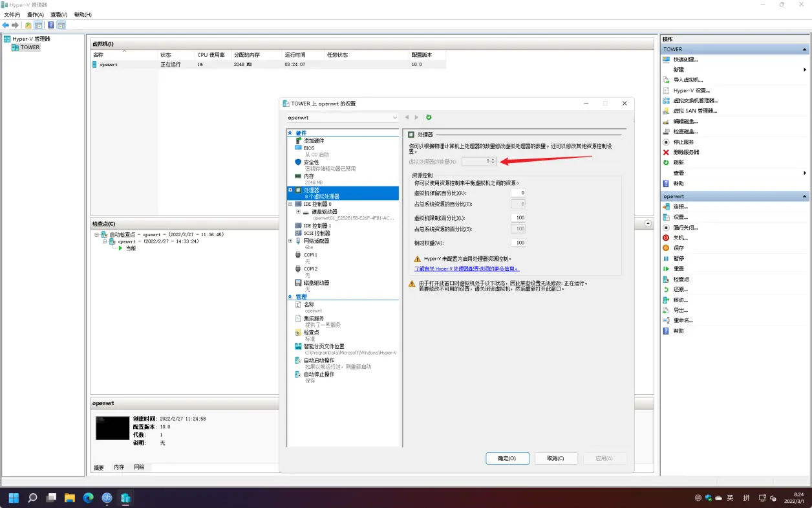The width and height of the screenshot is (812, 508).
Task: Expand the 处理器 node in the tree
Action: coord(290,190)
